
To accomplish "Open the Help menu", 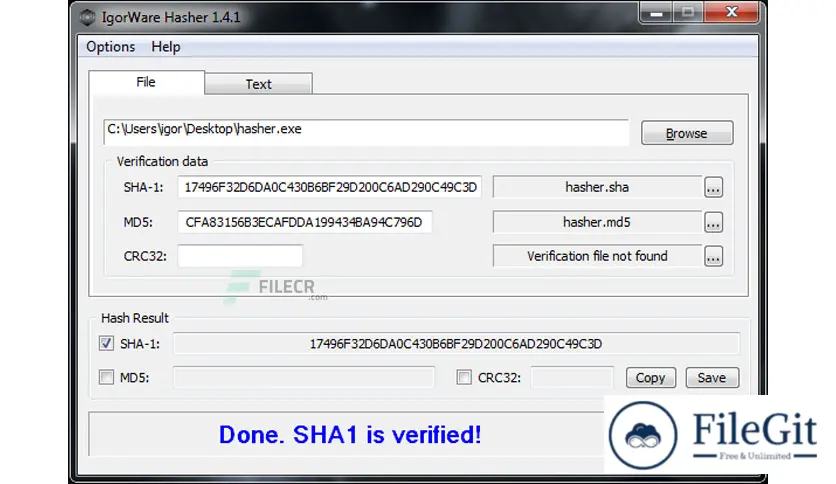I will click(x=166, y=47).
